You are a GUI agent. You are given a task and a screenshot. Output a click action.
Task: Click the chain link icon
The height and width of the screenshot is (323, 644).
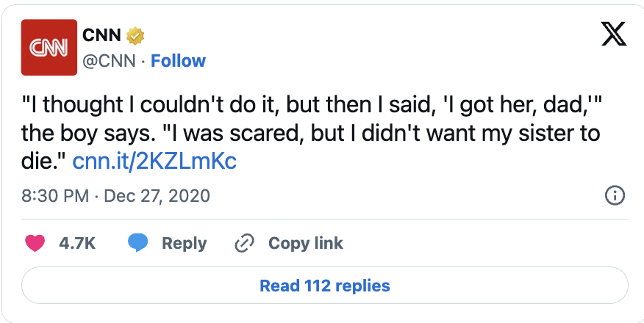click(x=244, y=243)
